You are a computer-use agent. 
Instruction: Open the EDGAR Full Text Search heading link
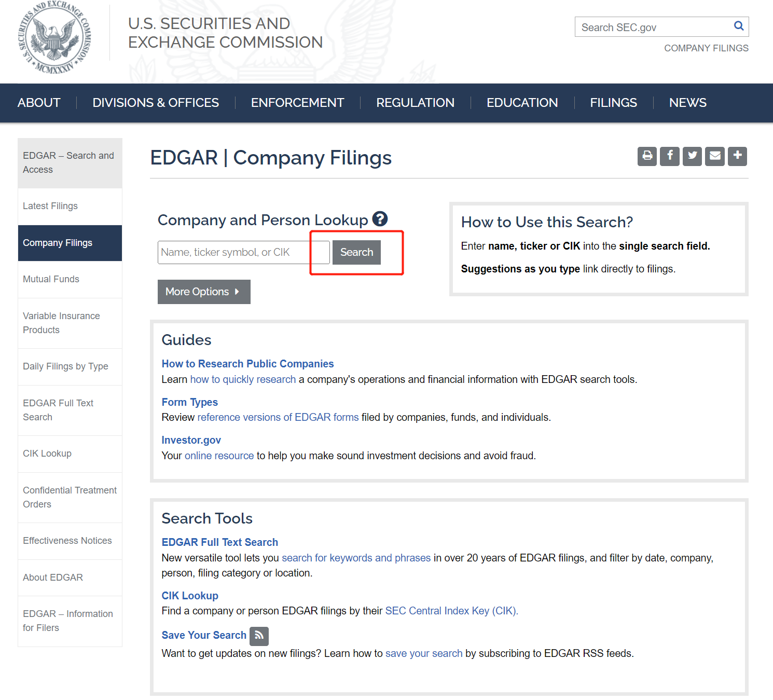point(219,542)
